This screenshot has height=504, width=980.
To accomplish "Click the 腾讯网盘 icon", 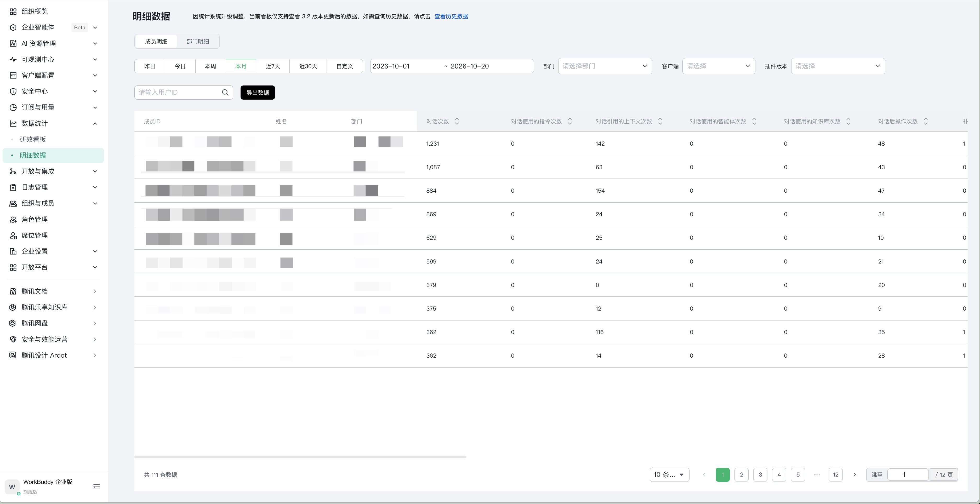I will 13,323.
